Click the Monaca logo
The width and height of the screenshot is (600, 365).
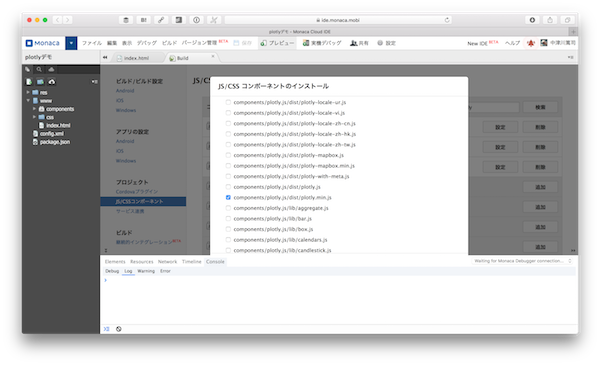point(42,43)
